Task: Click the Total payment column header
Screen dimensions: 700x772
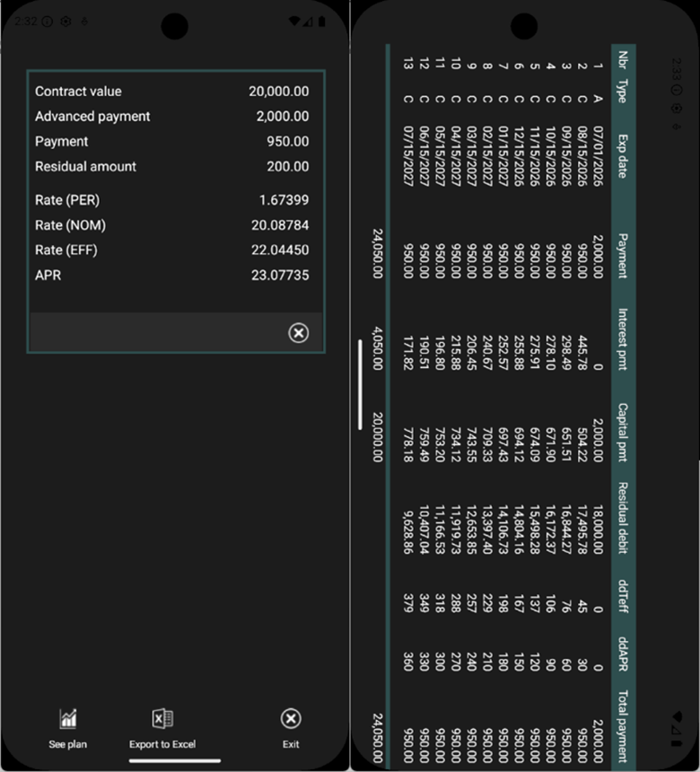Action: point(623,727)
